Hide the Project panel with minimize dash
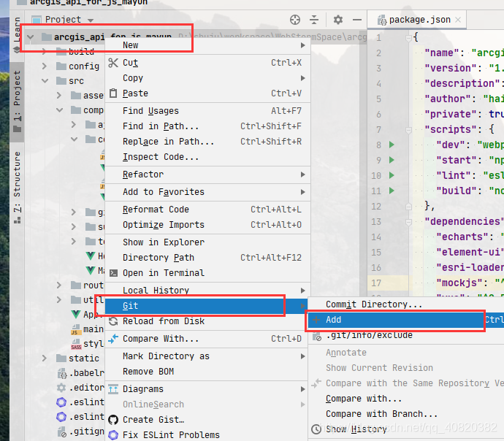 [x=357, y=20]
